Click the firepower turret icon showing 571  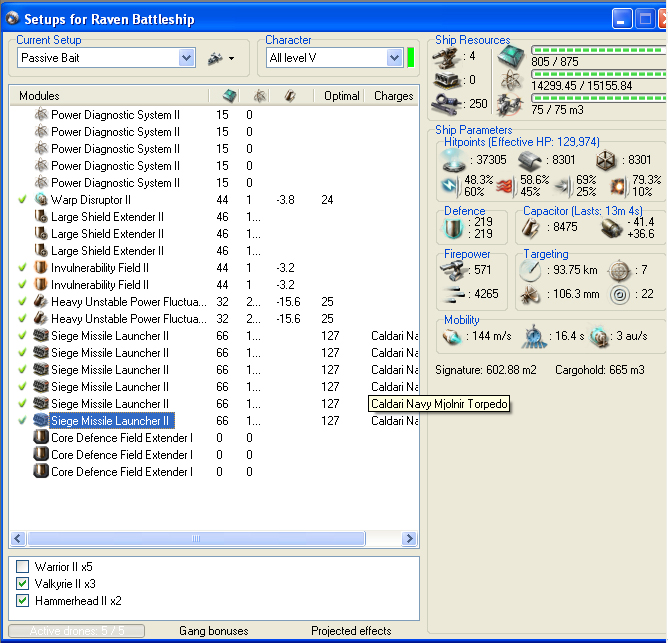tap(452, 270)
